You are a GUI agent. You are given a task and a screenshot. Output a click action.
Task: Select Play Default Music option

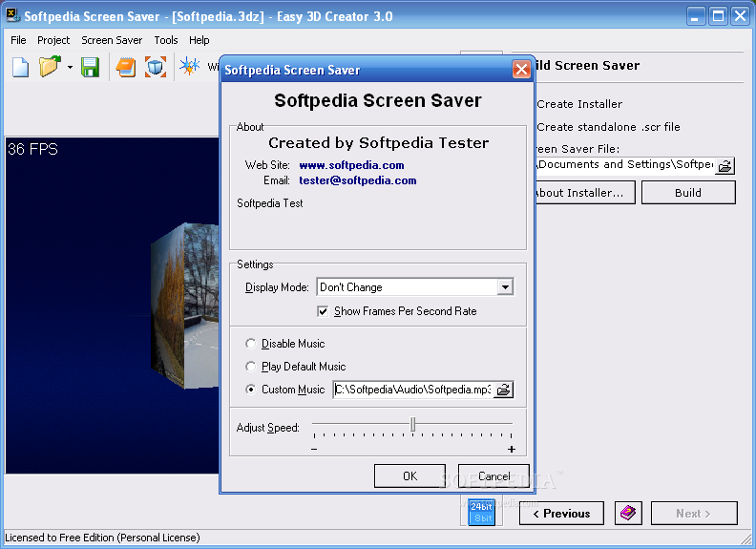[x=250, y=367]
